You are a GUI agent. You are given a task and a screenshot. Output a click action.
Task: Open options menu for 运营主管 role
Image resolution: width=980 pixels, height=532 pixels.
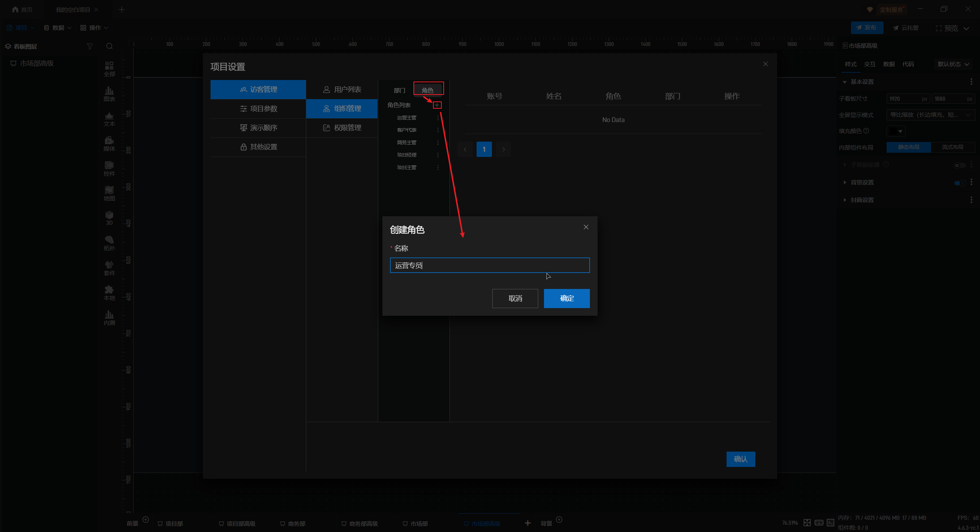(438, 118)
